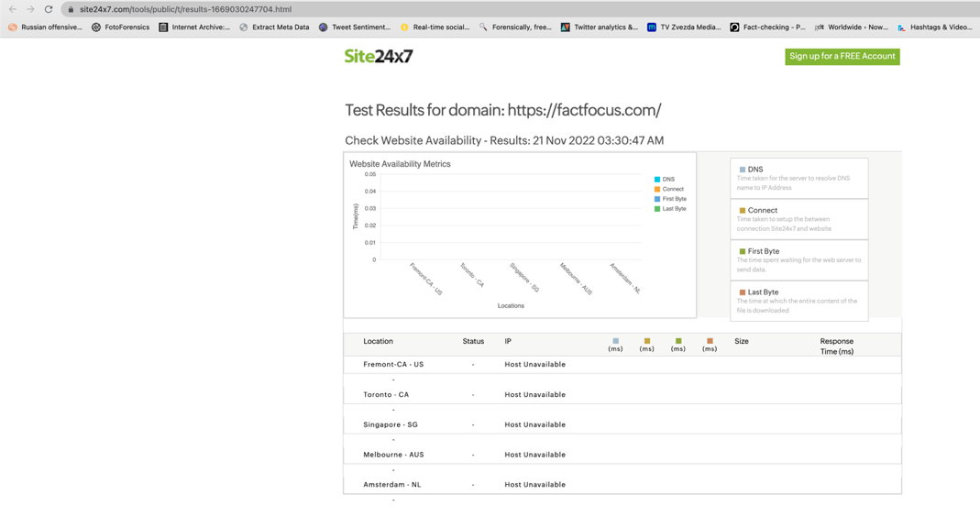This screenshot has height=517, width=980.
Task: Click the yellow Connect (ms) column swatch
Action: pyautogui.click(x=647, y=341)
